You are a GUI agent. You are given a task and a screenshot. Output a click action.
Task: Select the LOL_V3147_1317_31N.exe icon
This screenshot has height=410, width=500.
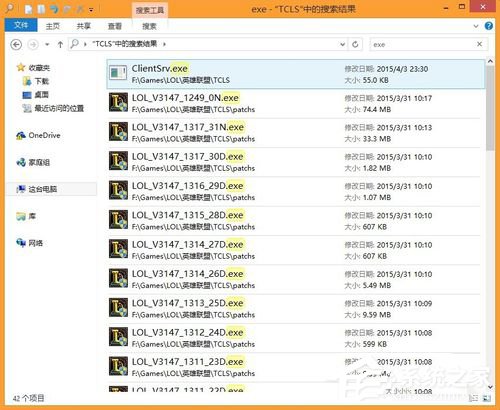118,132
